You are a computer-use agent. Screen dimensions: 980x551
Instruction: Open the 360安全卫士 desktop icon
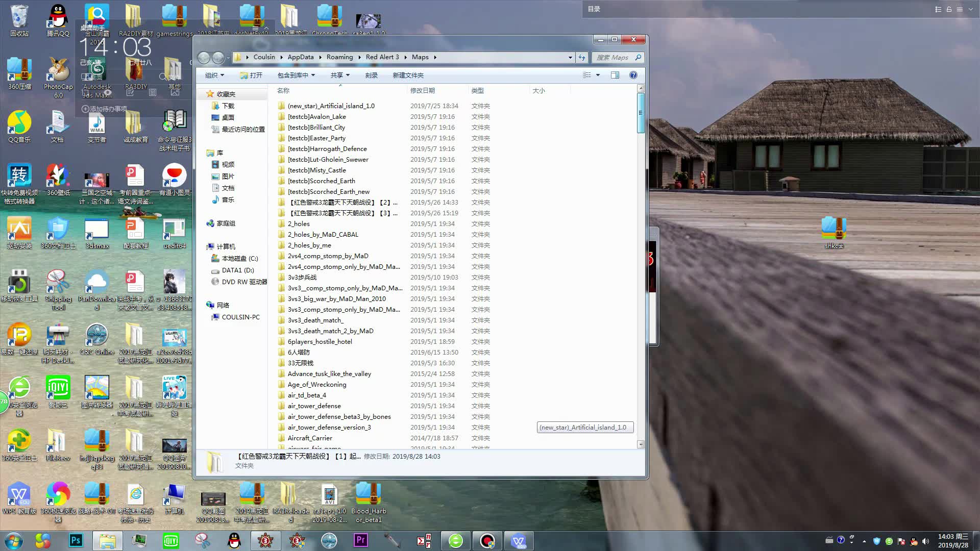tap(19, 444)
